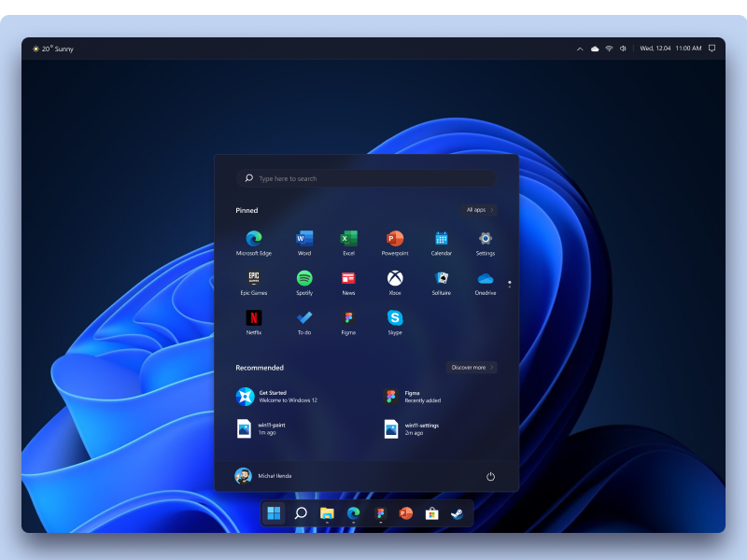Open Spotify from the pinned apps

[x=303, y=280]
